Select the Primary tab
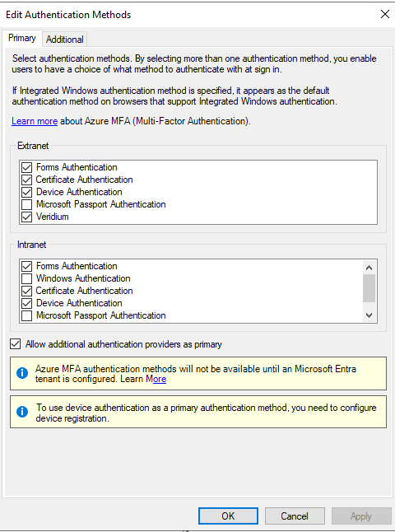The width and height of the screenshot is (395, 532). click(x=22, y=38)
